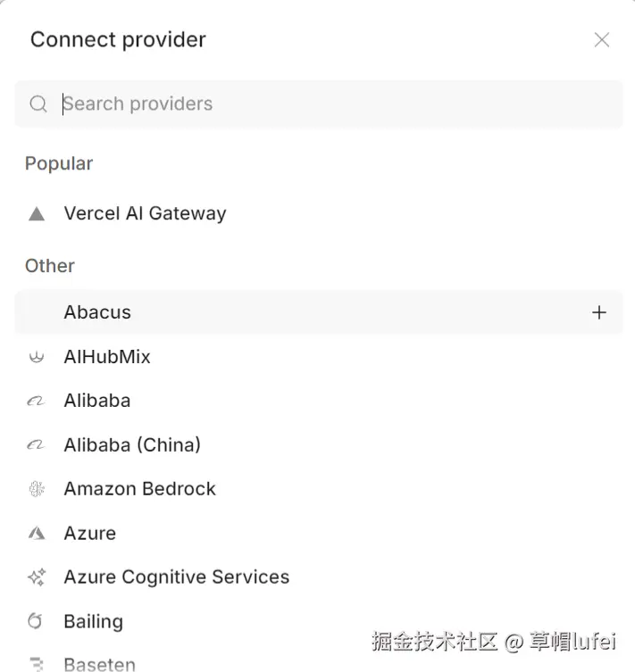Click the search magnifier icon
Screen dimensions: 635x672
click(38, 104)
